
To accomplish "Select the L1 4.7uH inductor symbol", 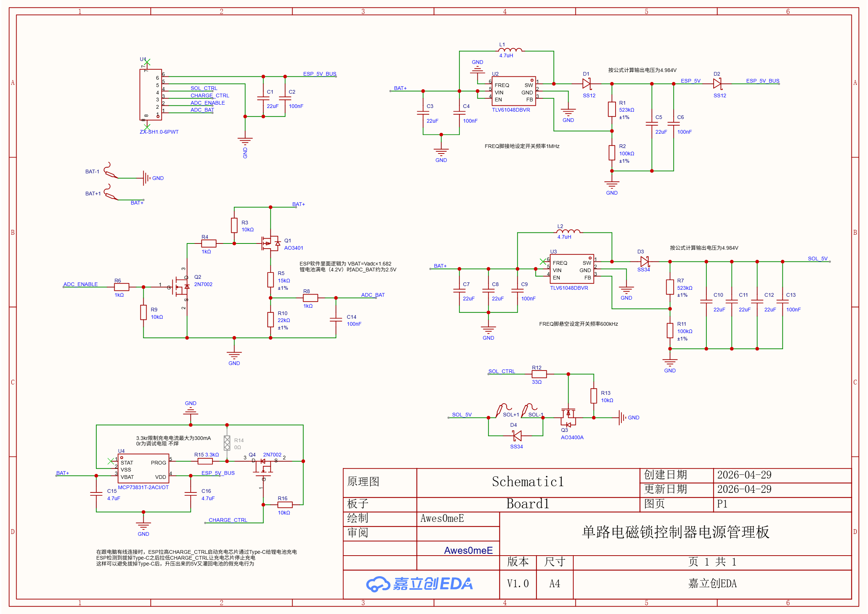I will [x=510, y=50].
